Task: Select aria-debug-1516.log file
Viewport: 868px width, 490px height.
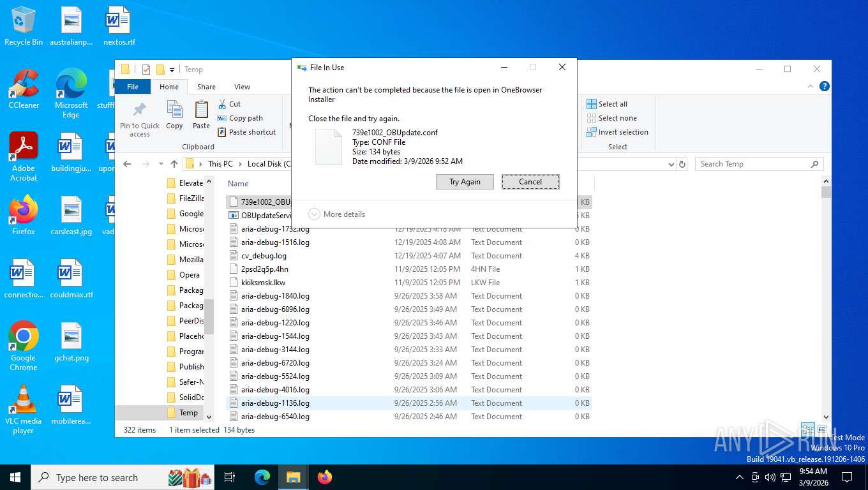Action: click(408, 242)
